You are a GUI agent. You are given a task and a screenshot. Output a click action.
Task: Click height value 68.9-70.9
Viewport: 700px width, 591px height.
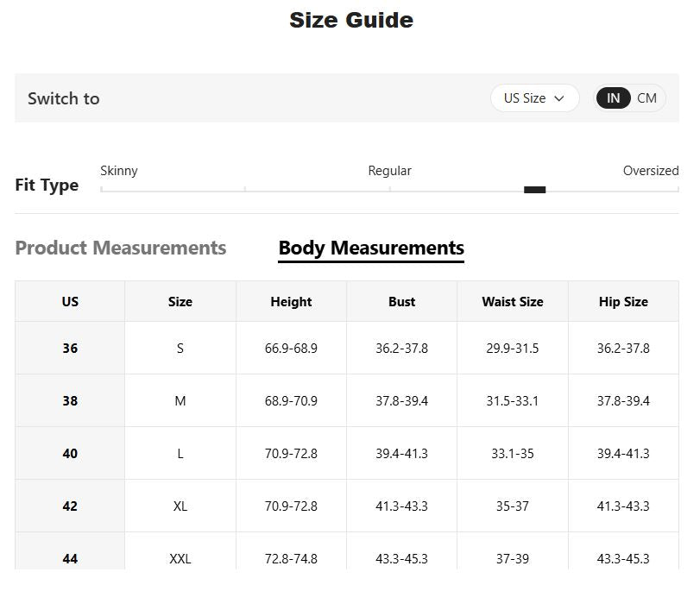[291, 401]
